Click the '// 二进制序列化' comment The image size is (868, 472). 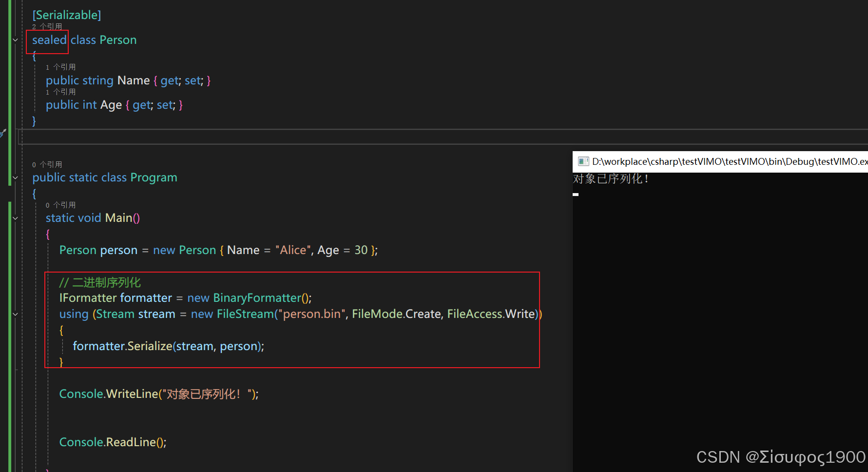coord(100,282)
